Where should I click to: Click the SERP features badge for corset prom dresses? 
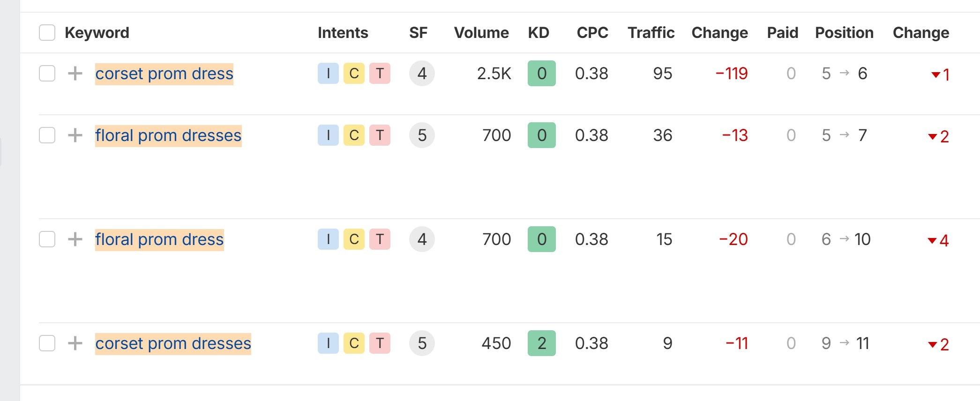click(x=422, y=343)
